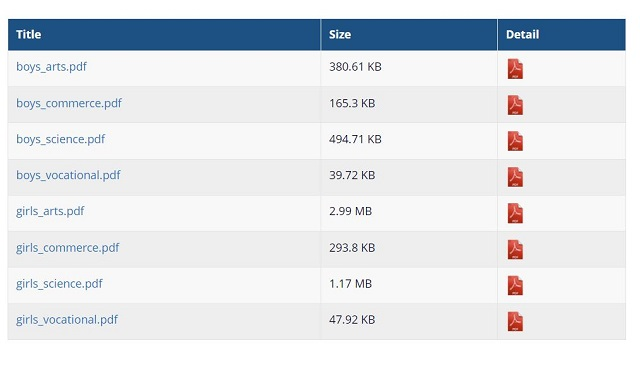Viewport: 640px width, 376px height.
Task: Select the 293.8 KB size cell
Action: (409, 249)
